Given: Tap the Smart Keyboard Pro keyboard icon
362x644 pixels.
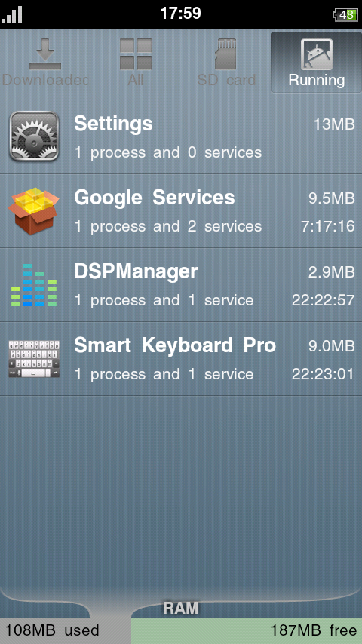Looking at the screenshot, I should click(x=34, y=358).
